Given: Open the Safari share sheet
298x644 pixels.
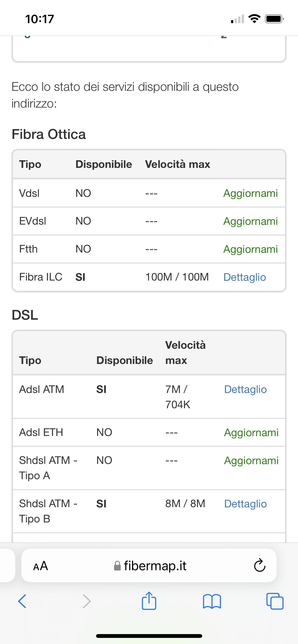Looking at the screenshot, I should [x=149, y=601].
